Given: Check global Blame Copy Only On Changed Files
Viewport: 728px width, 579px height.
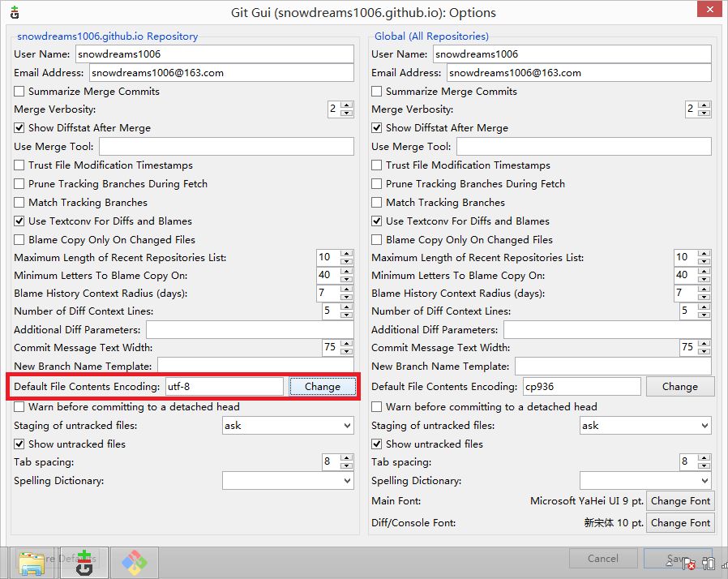Looking at the screenshot, I should tap(376, 239).
